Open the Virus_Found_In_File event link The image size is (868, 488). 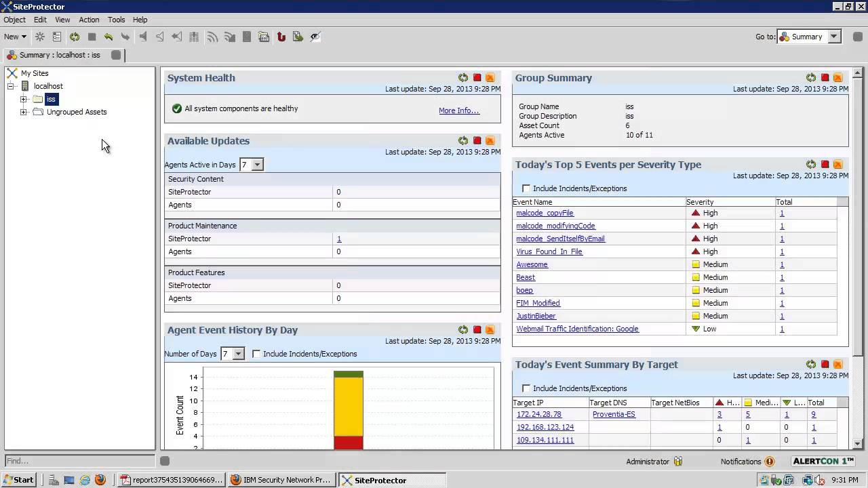click(549, 251)
